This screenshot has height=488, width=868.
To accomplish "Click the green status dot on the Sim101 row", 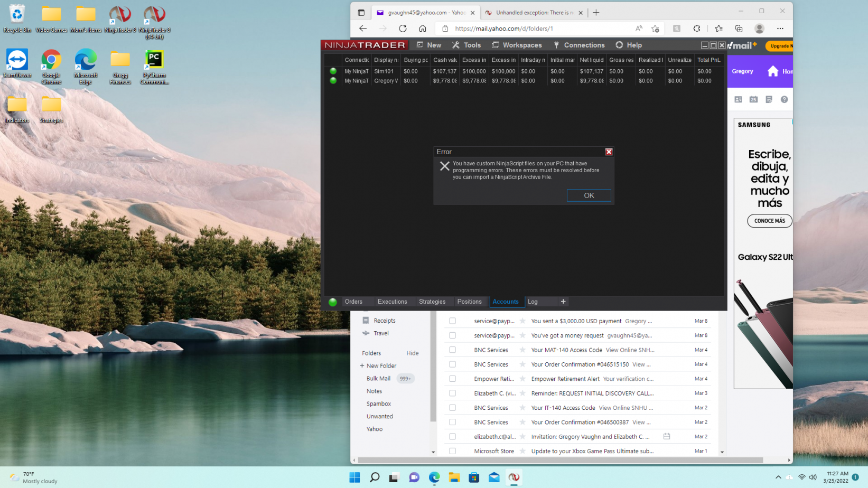I will pos(333,71).
